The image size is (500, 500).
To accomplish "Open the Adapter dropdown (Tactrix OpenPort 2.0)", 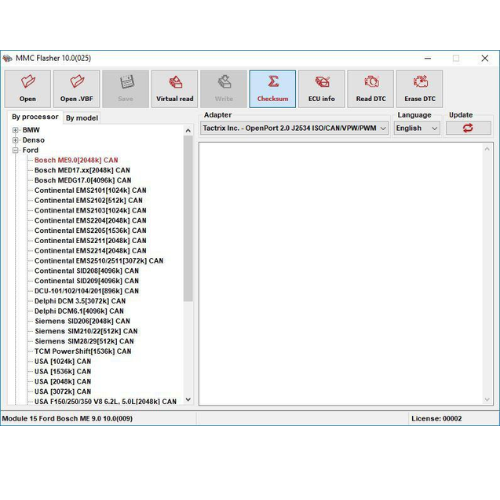I will click(294, 128).
